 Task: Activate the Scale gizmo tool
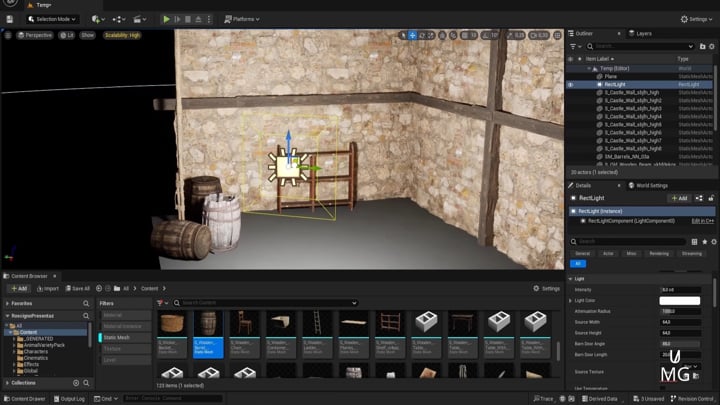pyautogui.click(x=430, y=35)
